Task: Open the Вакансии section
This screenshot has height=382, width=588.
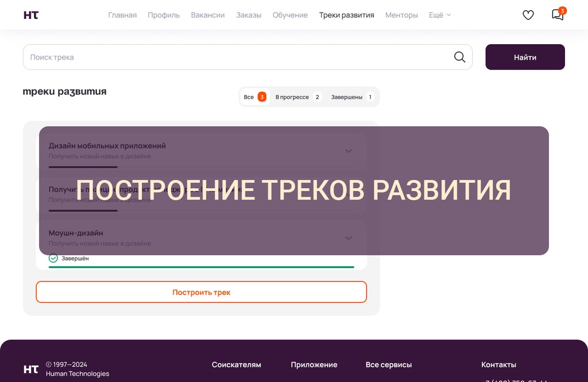Action: point(208,15)
